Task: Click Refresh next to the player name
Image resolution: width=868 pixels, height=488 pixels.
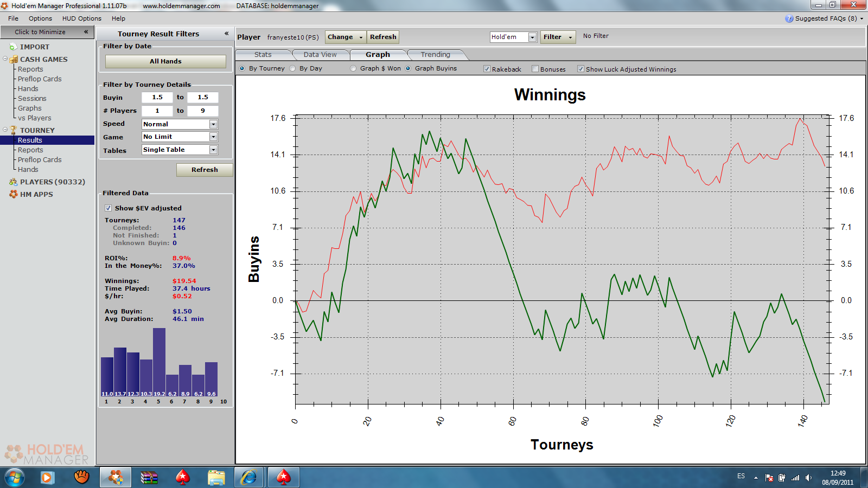Action: 383,37
